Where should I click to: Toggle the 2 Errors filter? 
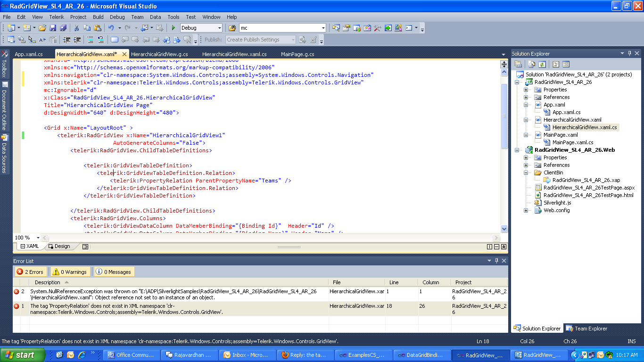coord(31,272)
